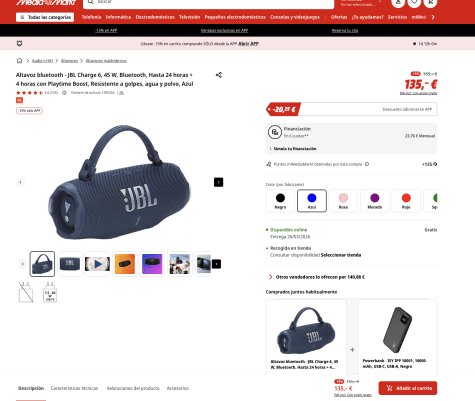Switch to the Características técnicas tab
Image resolution: width=475 pixels, height=401 pixels.
pyautogui.click(x=74, y=388)
